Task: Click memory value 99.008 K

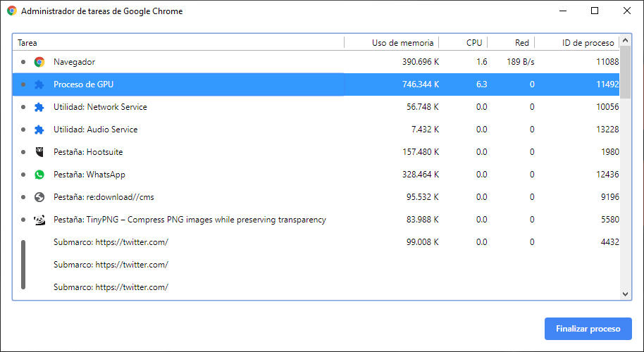Action: (x=423, y=242)
